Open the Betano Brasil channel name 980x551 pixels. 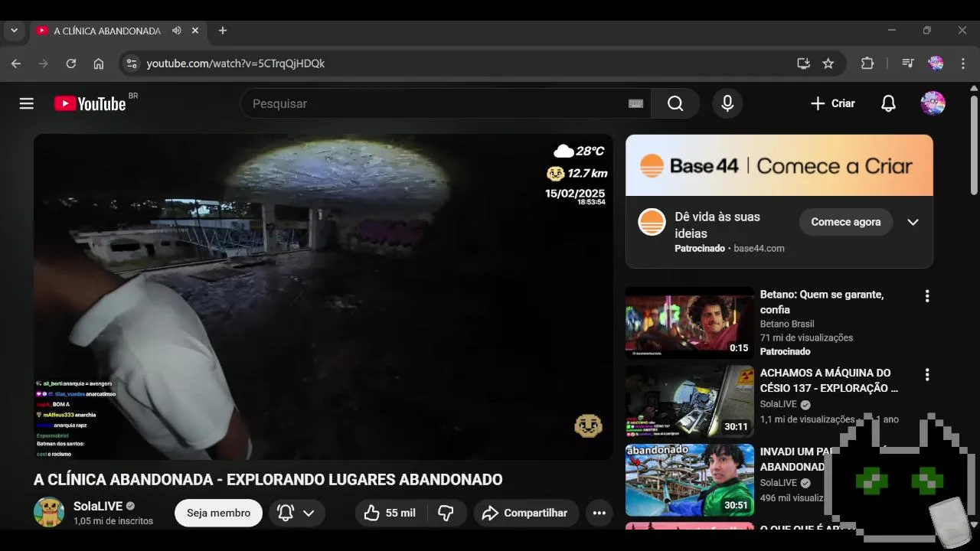tap(787, 324)
